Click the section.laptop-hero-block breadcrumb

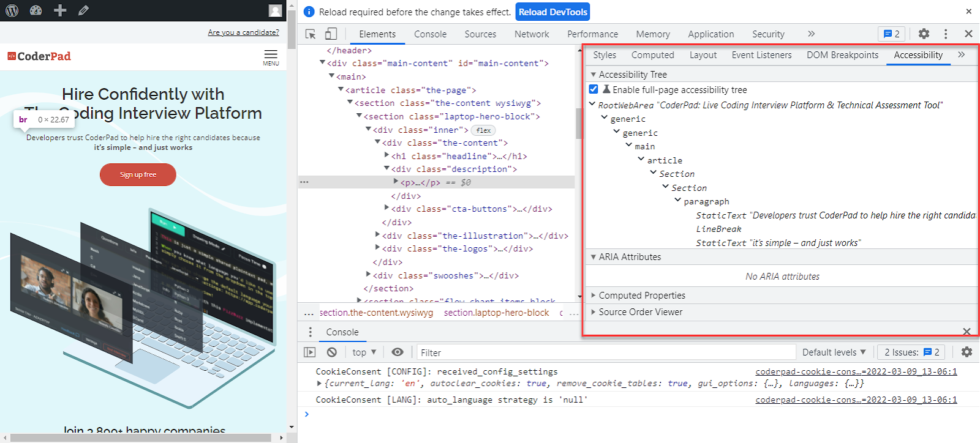pyautogui.click(x=496, y=313)
